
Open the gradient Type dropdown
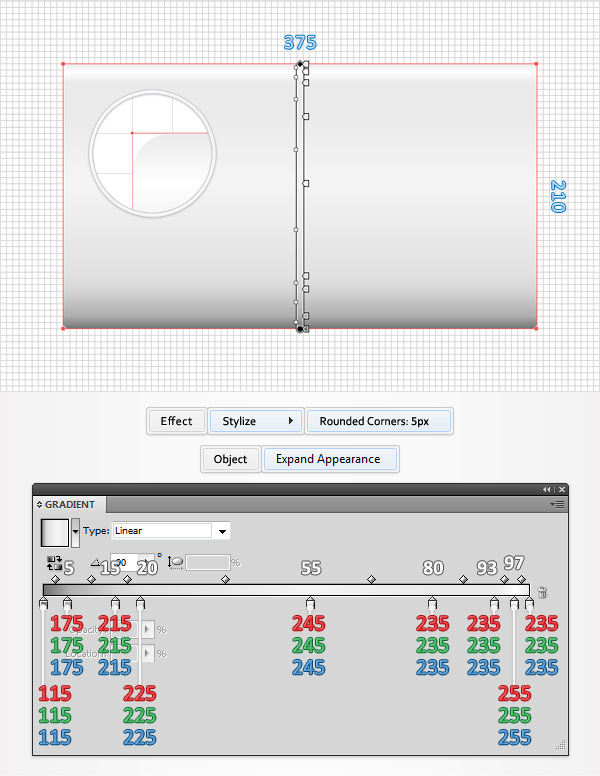pos(171,531)
